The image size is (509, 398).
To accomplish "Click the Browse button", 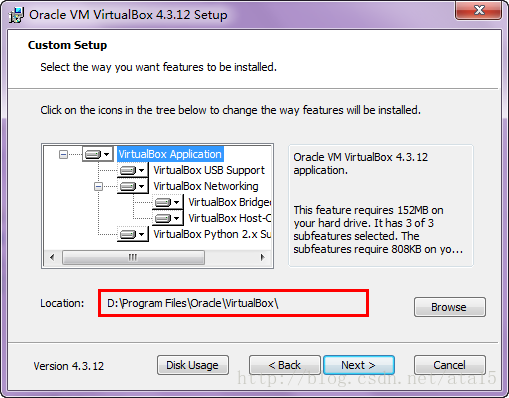I will click(x=450, y=307).
